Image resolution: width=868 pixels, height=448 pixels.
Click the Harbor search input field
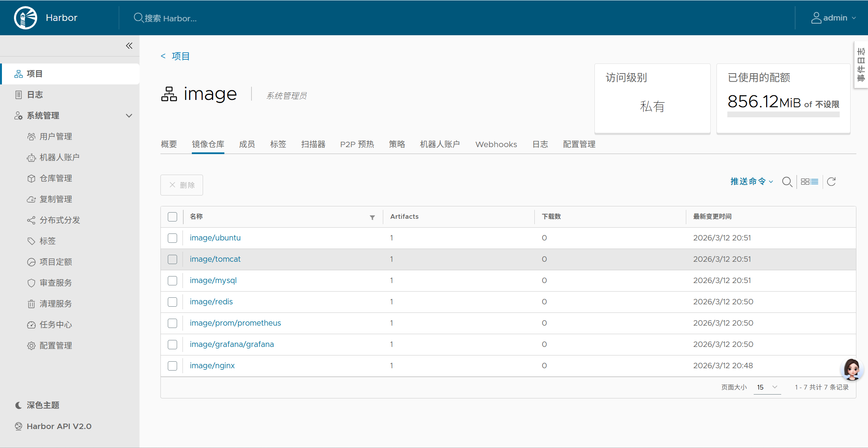tap(170, 18)
